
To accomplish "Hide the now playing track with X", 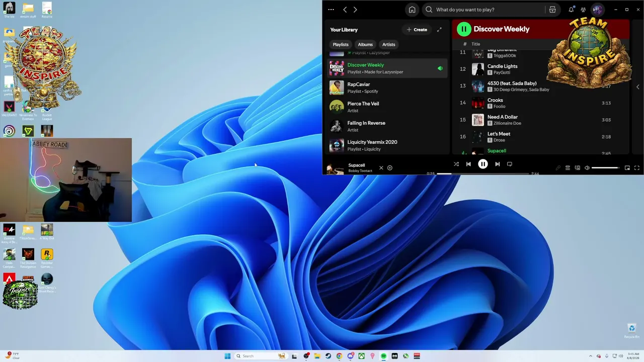I will click(x=381, y=168).
